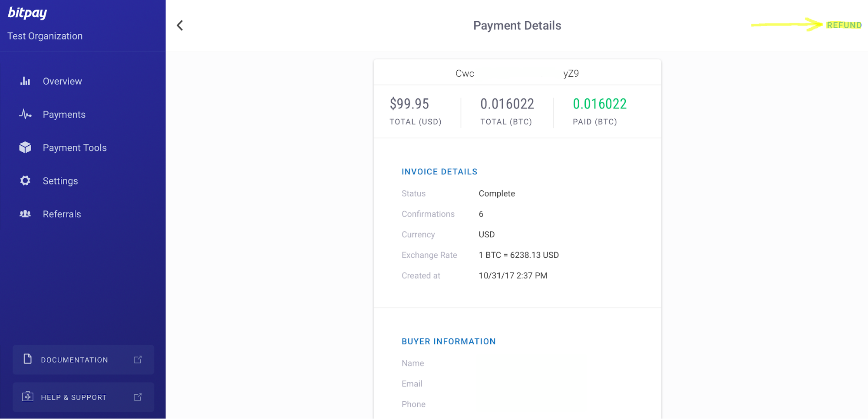Click the Documentation external link icon
The width and height of the screenshot is (868, 419).
point(138,360)
